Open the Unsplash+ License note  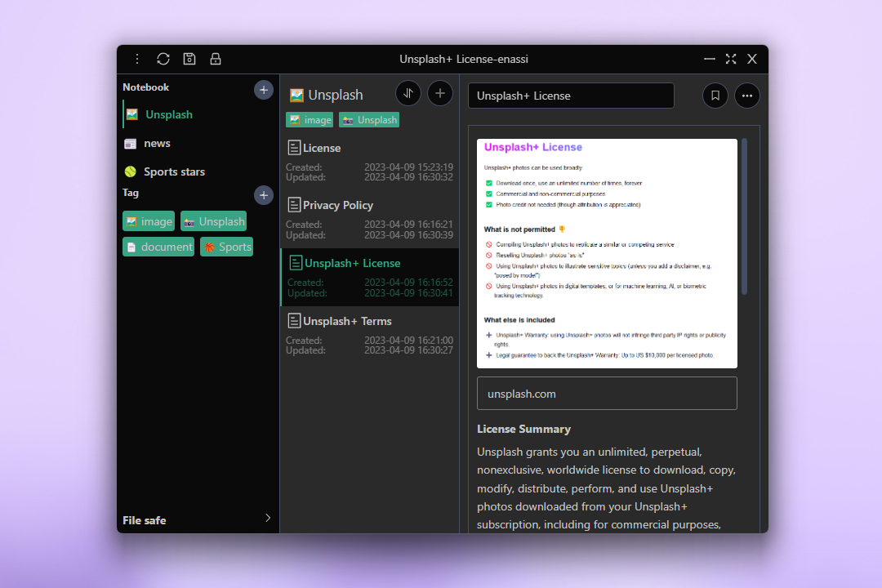tap(370, 278)
